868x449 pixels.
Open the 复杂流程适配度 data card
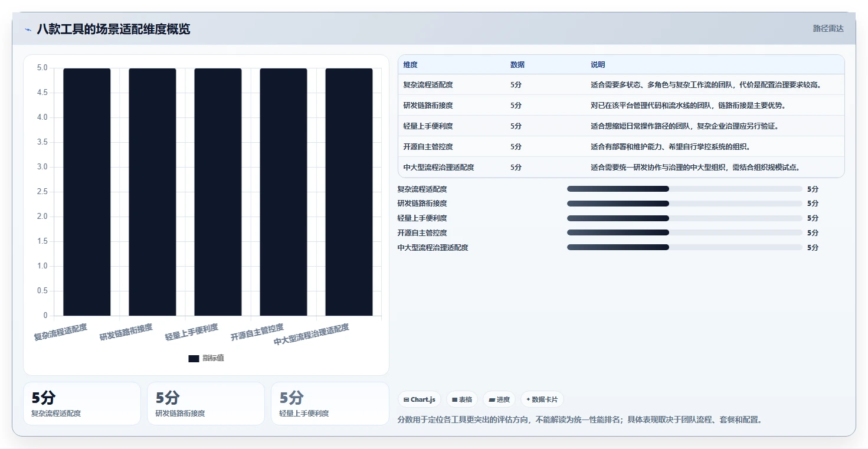click(82, 404)
